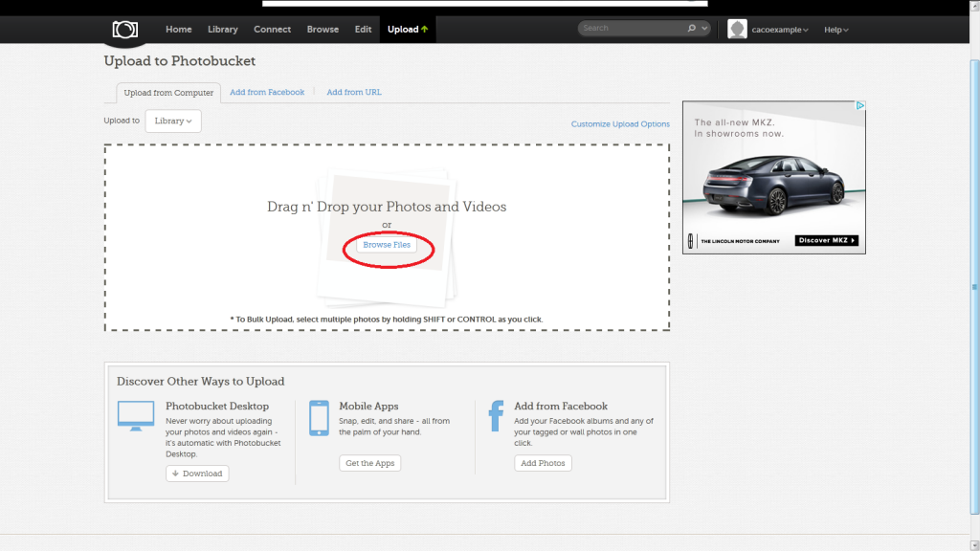This screenshot has width=980, height=551.
Task: Switch to the Add from URL tab
Action: 354,93
